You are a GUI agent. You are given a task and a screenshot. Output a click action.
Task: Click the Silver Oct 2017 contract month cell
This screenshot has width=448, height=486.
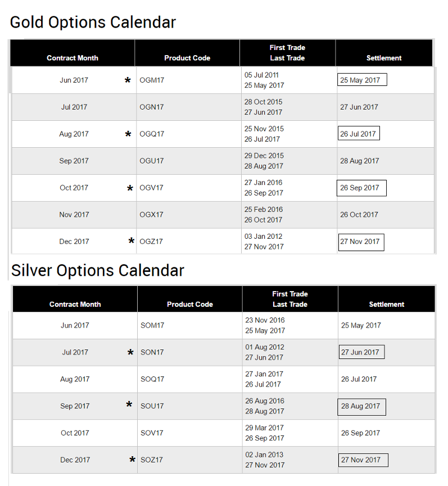(x=75, y=433)
